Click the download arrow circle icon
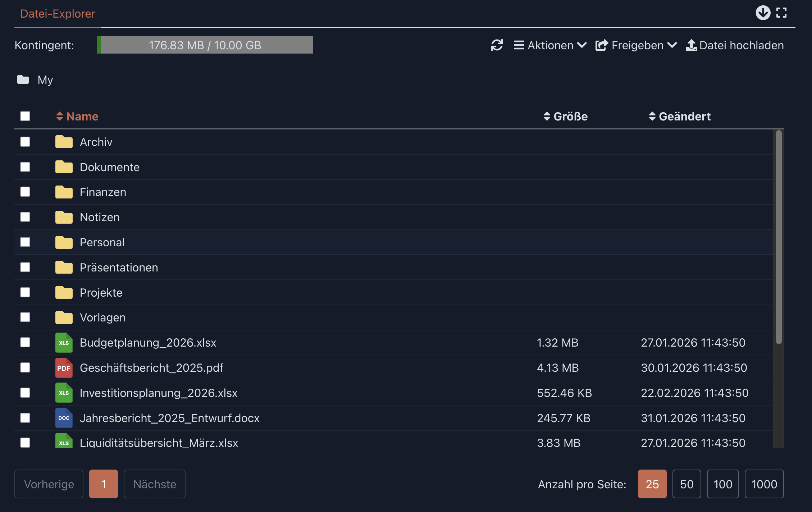This screenshot has height=512, width=812. tap(763, 13)
